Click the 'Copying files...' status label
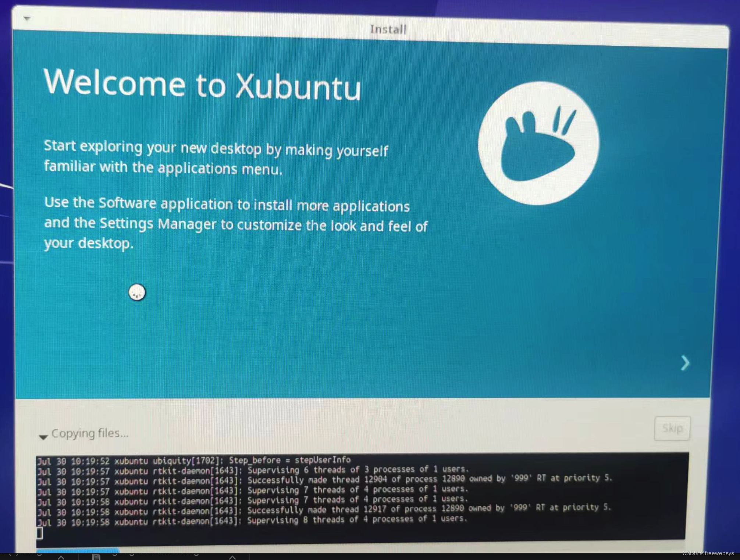The image size is (740, 560). tap(90, 433)
